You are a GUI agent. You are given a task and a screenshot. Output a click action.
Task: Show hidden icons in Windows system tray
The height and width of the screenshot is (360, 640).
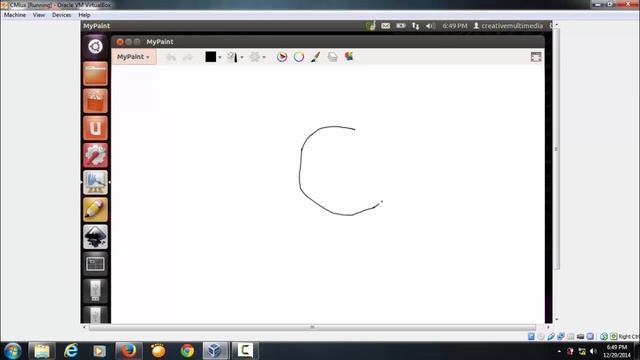coord(559,351)
